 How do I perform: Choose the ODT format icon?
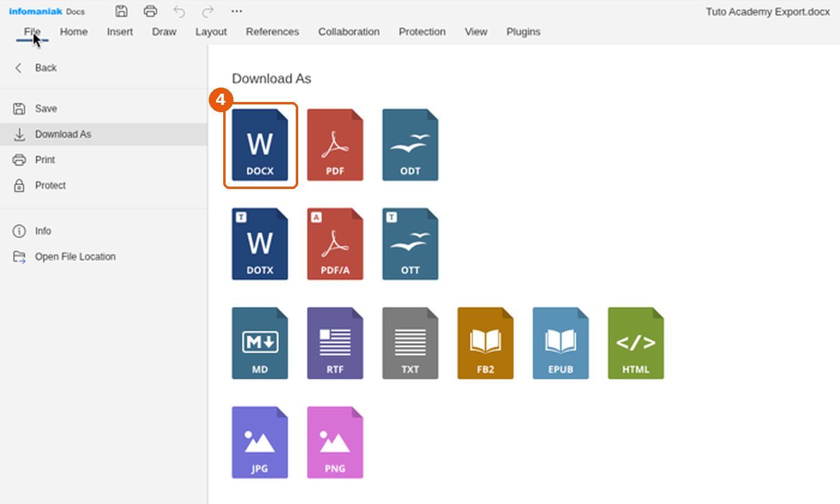(410, 145)
